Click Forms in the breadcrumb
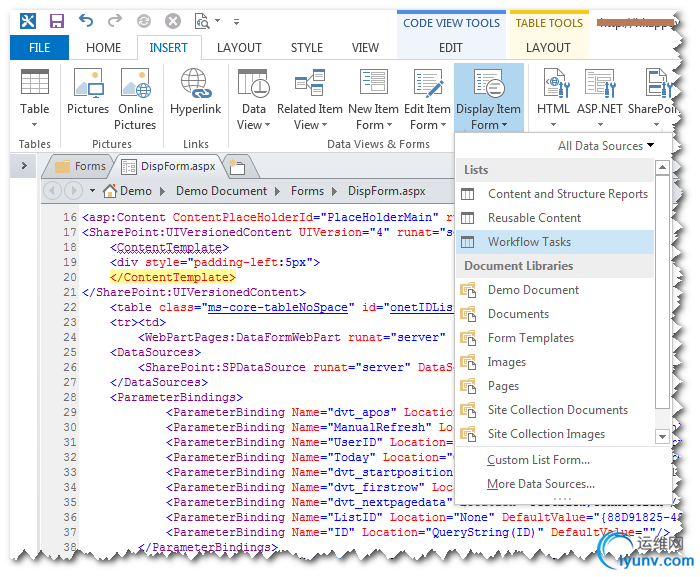This screenshot has width=700, height=577. click(x=307, y=191)
